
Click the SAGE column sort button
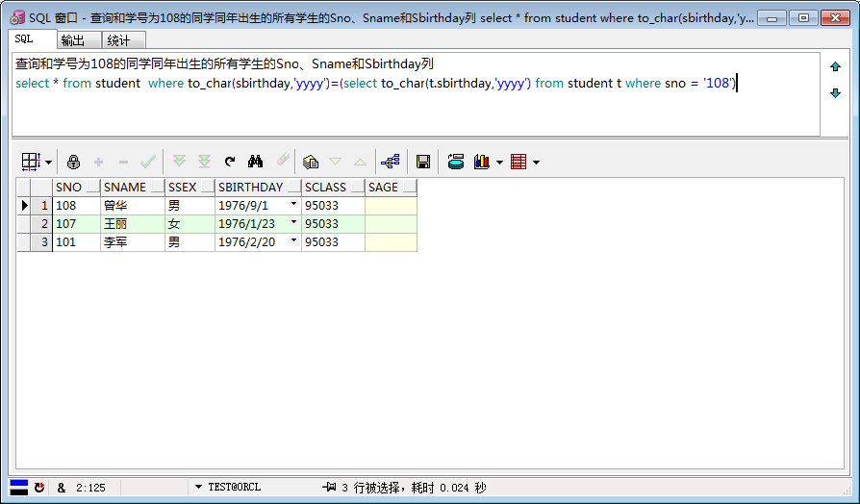pyautogui.click(x=410, y=187)
